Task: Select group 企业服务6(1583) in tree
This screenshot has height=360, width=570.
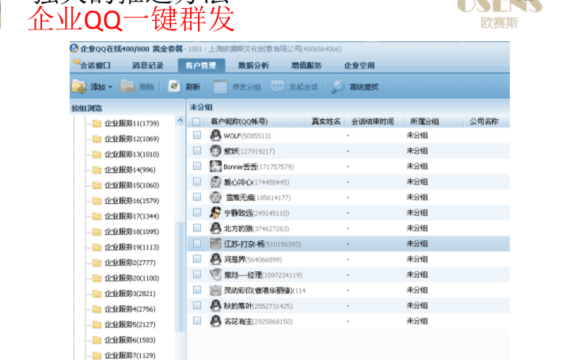Action: coord(130,340)
